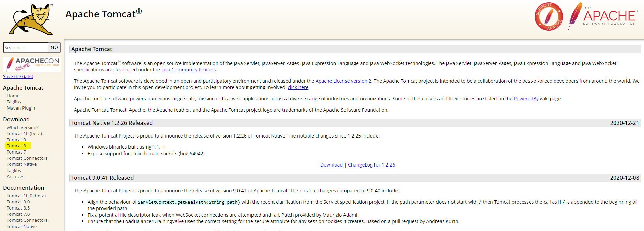Screen dimensions: 644x231
Task: Click the Tomcat 9.0.41 Released heading
Action: (102, 178)
